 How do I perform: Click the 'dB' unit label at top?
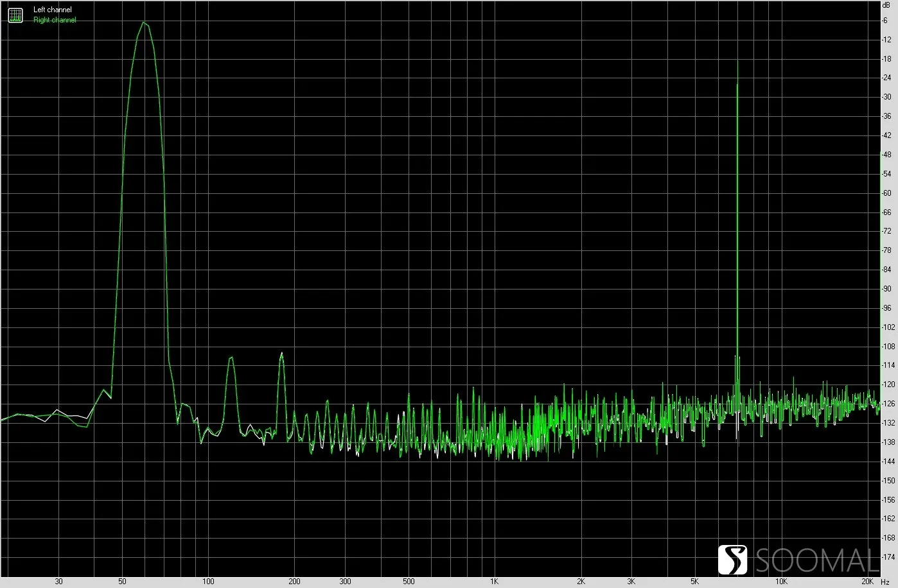886,4
